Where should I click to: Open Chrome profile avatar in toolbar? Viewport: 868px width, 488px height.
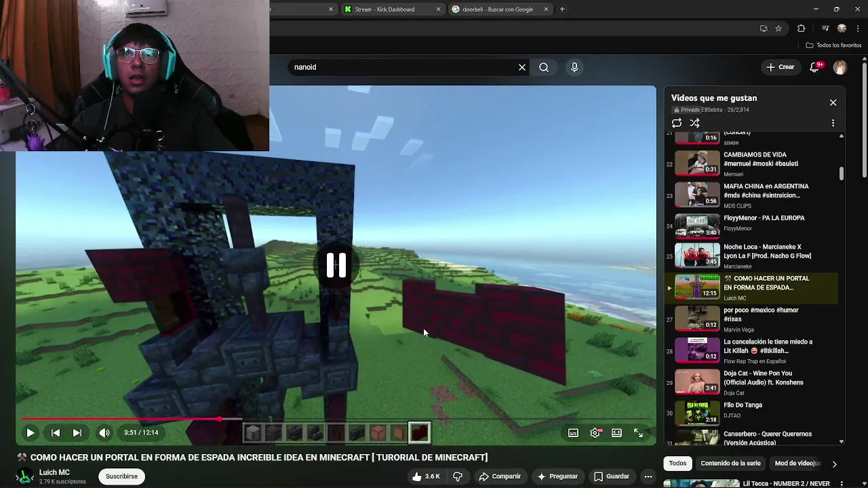point(842,28)
